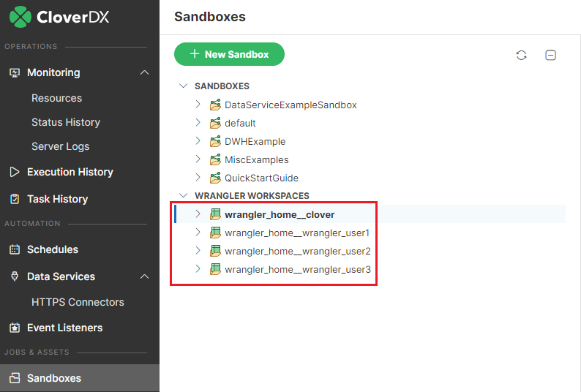Open the Server Logs page

pos(60,146)
